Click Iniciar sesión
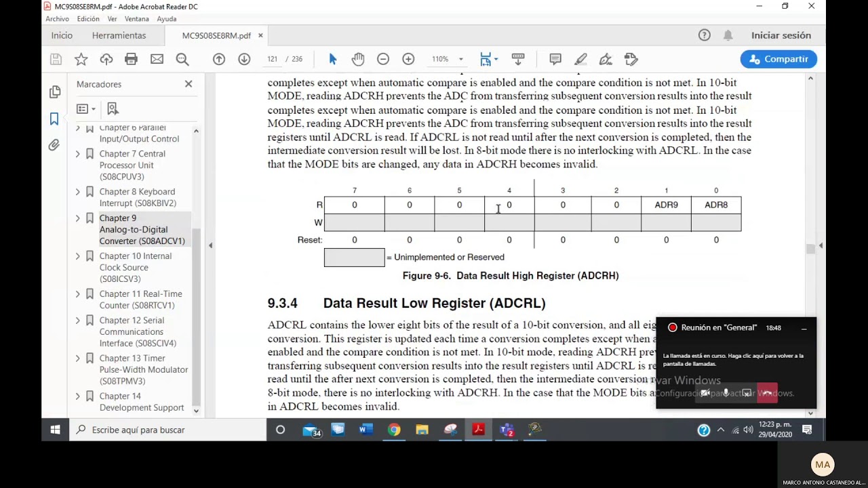868x488 pixels. click(x=781, y=35)
